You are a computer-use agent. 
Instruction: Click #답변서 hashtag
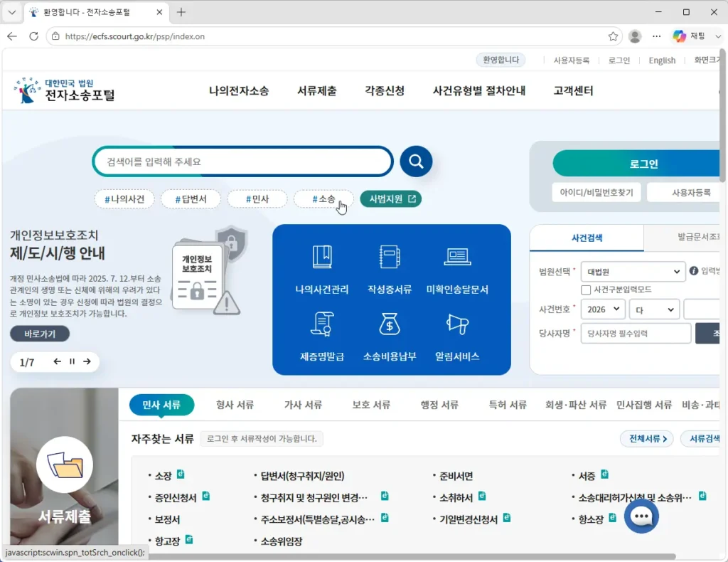(x=191, y=198)
